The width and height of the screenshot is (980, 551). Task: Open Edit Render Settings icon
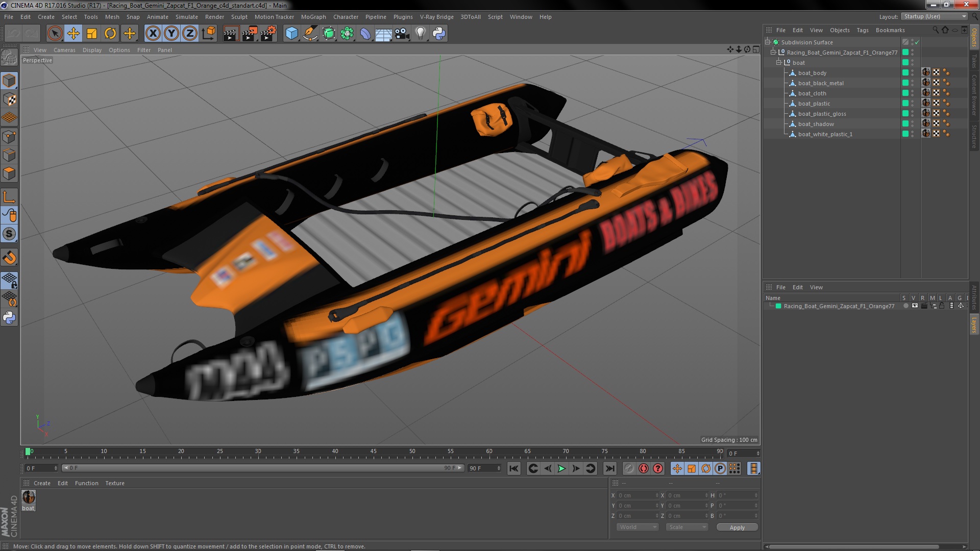(x=268, y=34)
